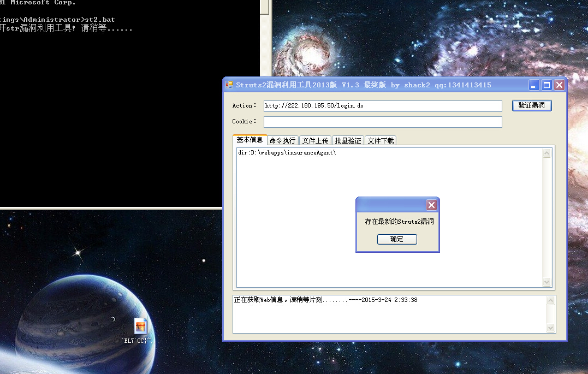Click the 存在最新的Struts2漏洞 message text
The image size is (588, 374).
(x=400, y=222)
